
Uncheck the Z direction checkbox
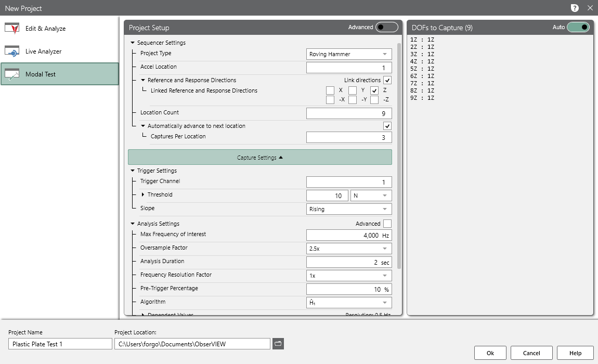click(x=374, y=90)
